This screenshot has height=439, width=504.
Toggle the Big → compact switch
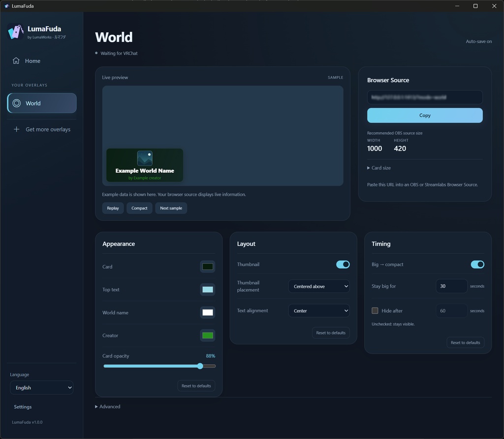pos(477,264)
